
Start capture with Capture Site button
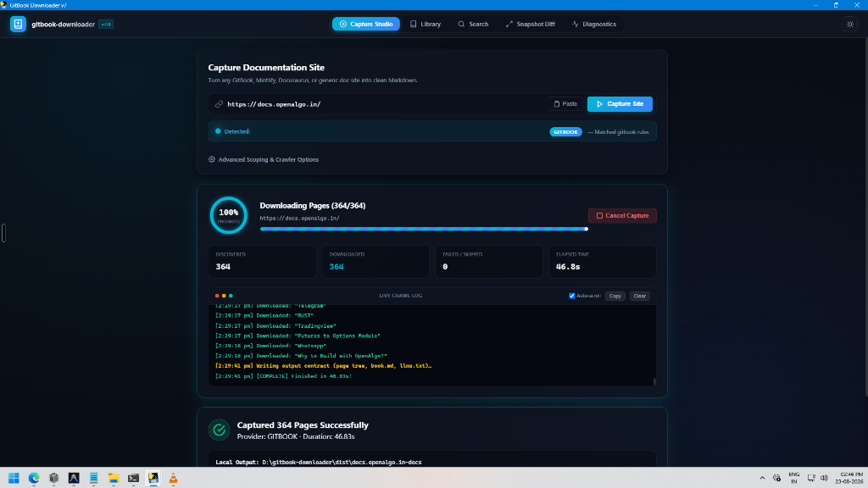pos(620,104)
